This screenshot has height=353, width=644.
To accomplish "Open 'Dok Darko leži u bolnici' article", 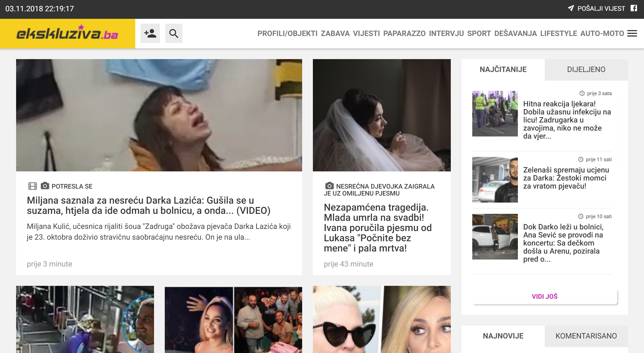I will coord(563,243).
